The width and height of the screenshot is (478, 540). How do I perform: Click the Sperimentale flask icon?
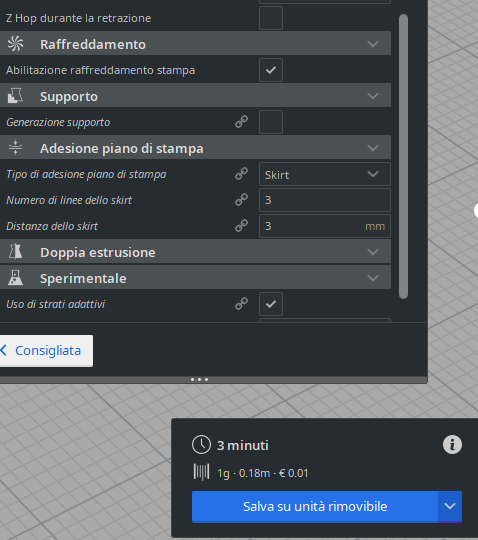pos(15,278)
